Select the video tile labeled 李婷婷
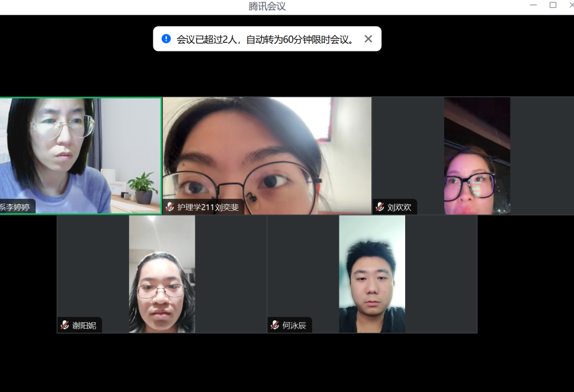The image size is (574, 392). click(x=81, y=155)
